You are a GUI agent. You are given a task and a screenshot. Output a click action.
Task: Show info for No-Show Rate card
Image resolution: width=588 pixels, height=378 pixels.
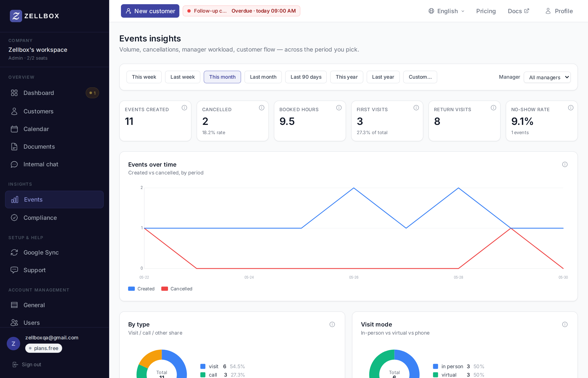pos(571,108)
